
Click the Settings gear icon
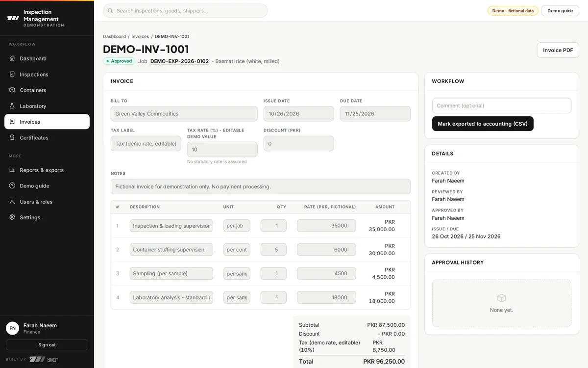[12, 217]
